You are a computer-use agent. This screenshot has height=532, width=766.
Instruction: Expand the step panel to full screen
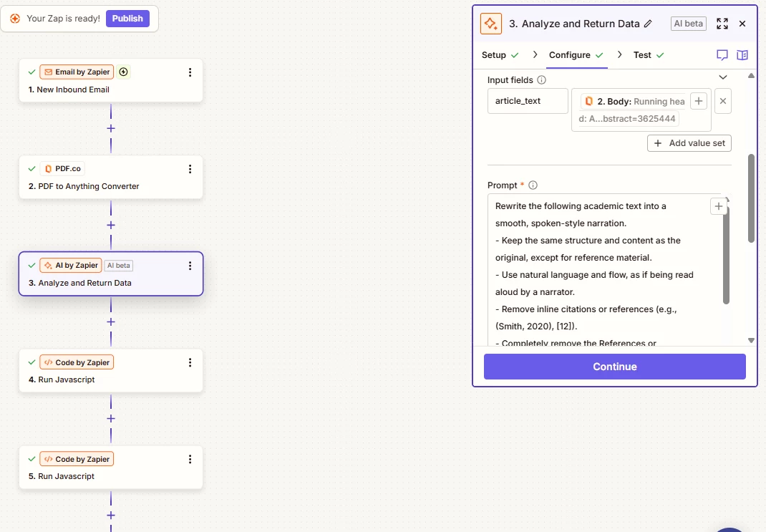point(722,24)
